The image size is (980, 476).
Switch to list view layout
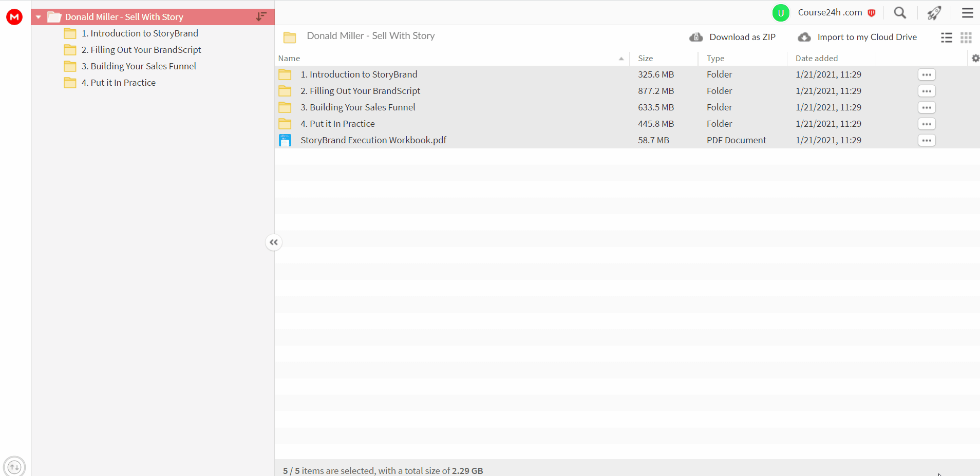(947, 37)
